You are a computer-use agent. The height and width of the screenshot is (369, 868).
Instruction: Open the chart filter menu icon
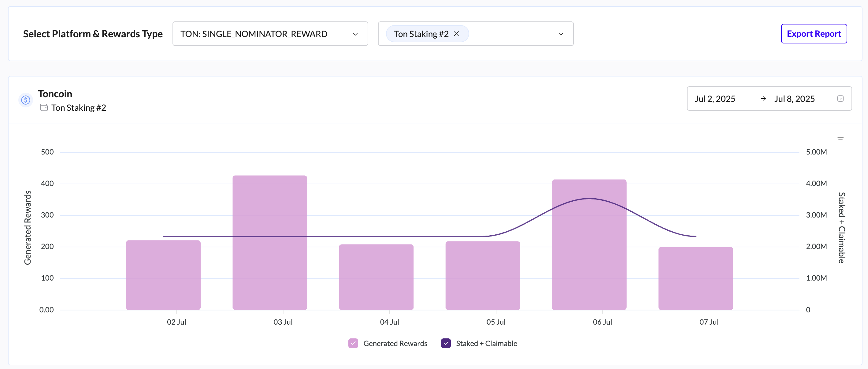(840, 140)
